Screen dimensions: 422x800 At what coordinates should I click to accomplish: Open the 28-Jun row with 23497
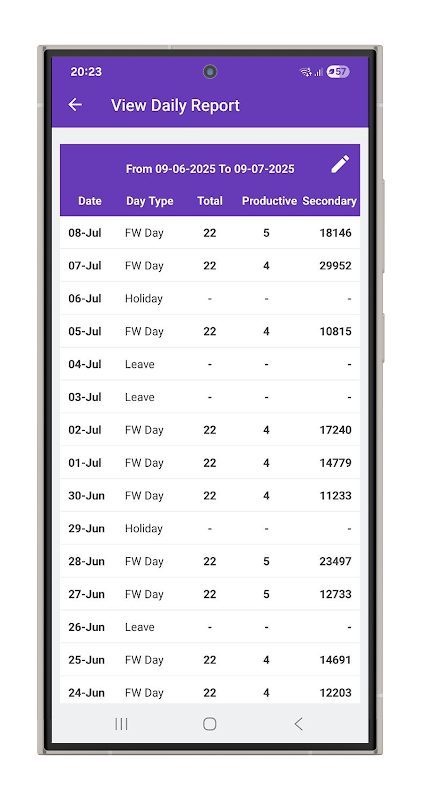tap(210, 561)
